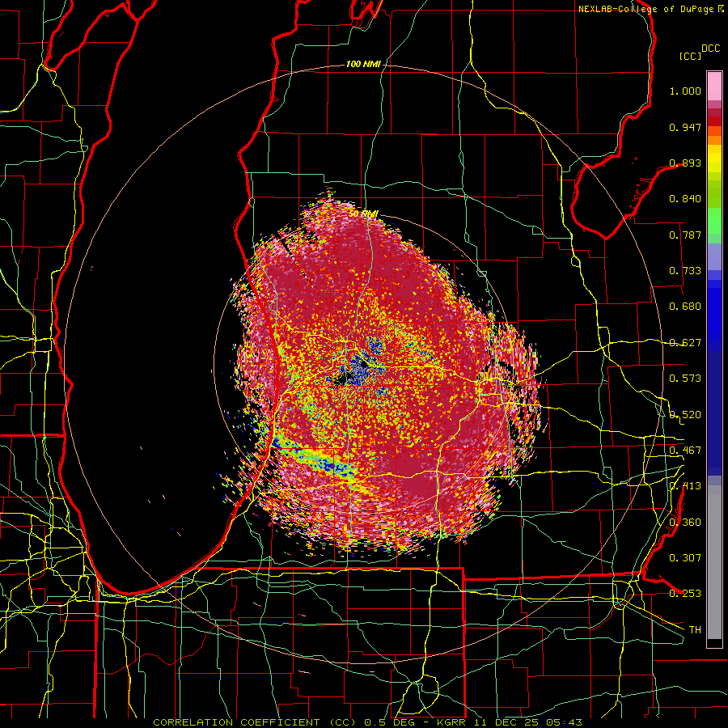Click the 0.947 scale value
Image resolution: width=728 pixels, height=728 pixels.
(685, 127)
